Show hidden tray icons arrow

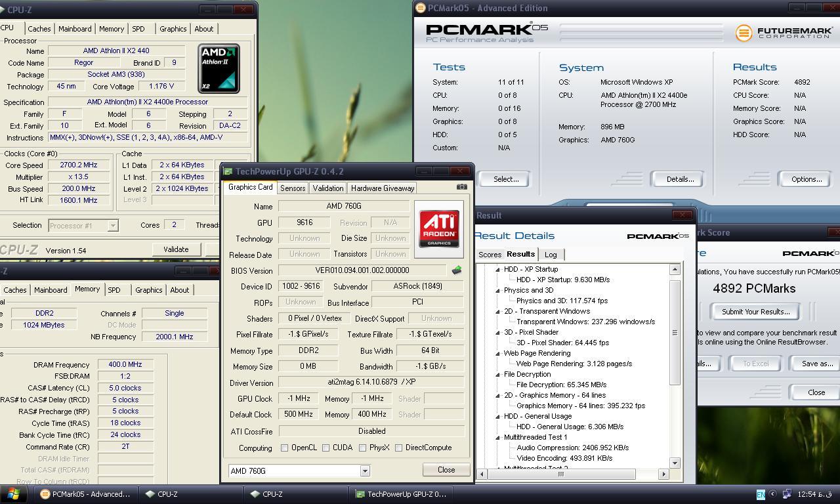pos(772,494)
